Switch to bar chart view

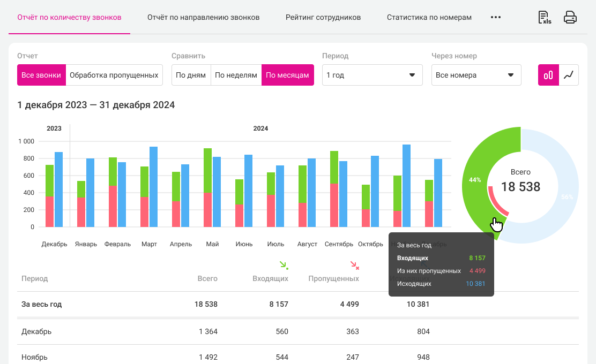point(548,75)
